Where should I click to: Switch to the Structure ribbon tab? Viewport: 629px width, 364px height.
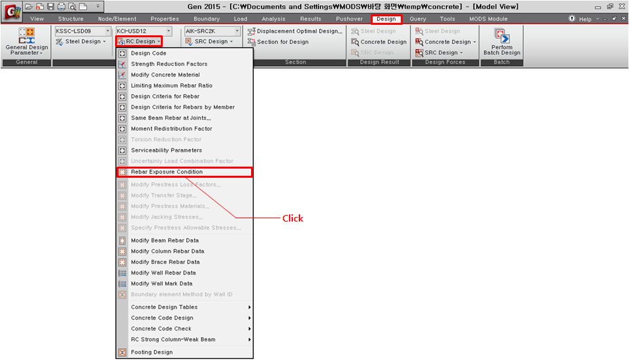click(71, 19)
